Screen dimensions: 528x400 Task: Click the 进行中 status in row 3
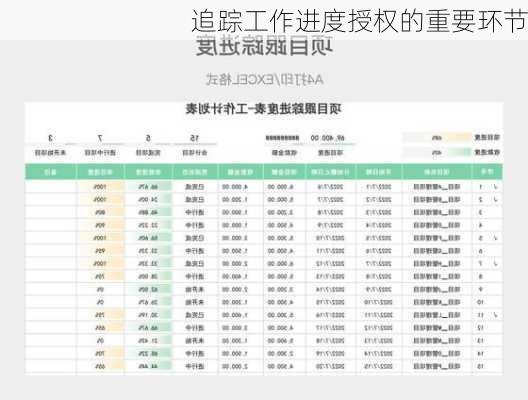(195, 212)
